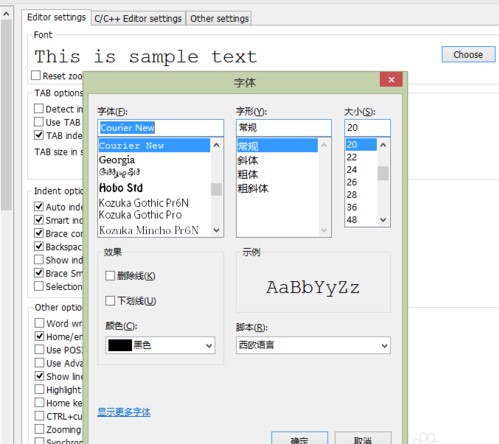
Task: Toggle the Use TAB checkbox
Action: [x=39, y=122]
